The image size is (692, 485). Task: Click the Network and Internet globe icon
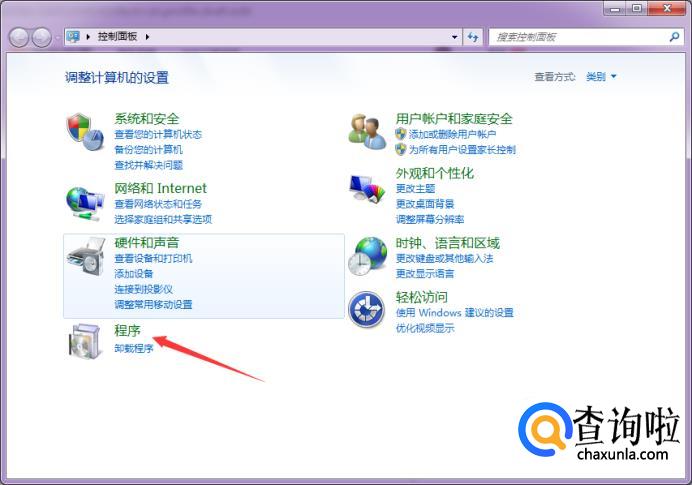pos(85,203)
